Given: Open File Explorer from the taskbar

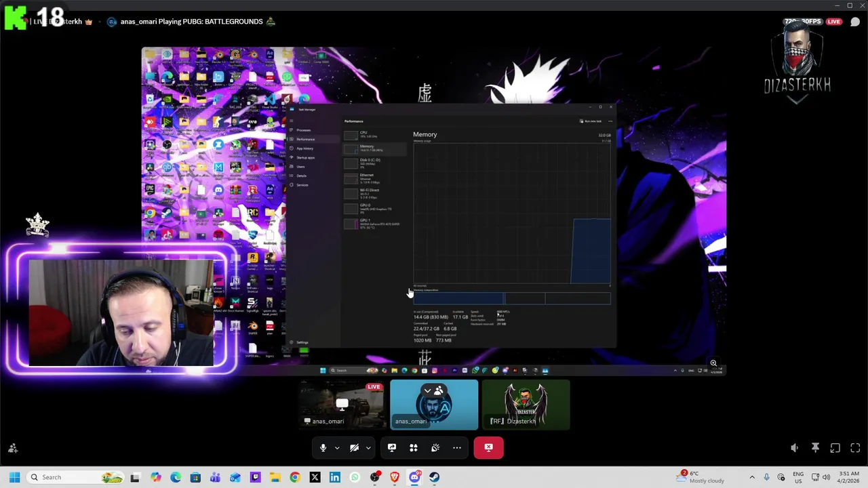Looking at the screenshot, I should click(275, 477).
